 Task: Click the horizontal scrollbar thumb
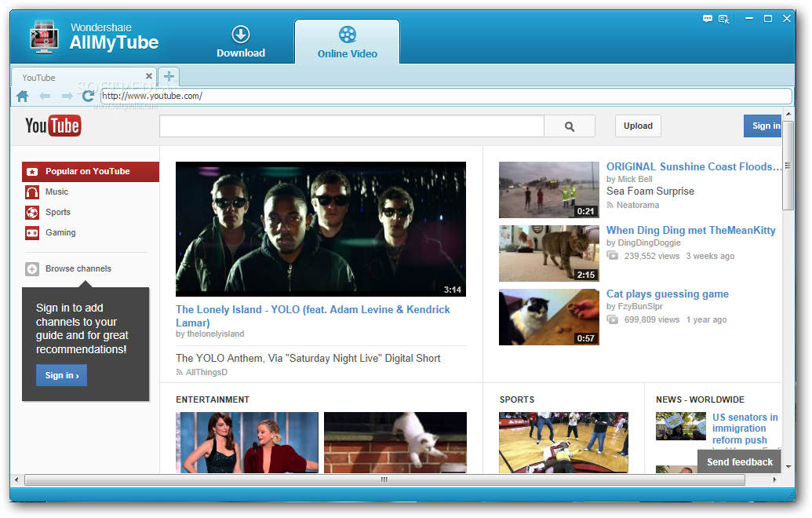384,480
